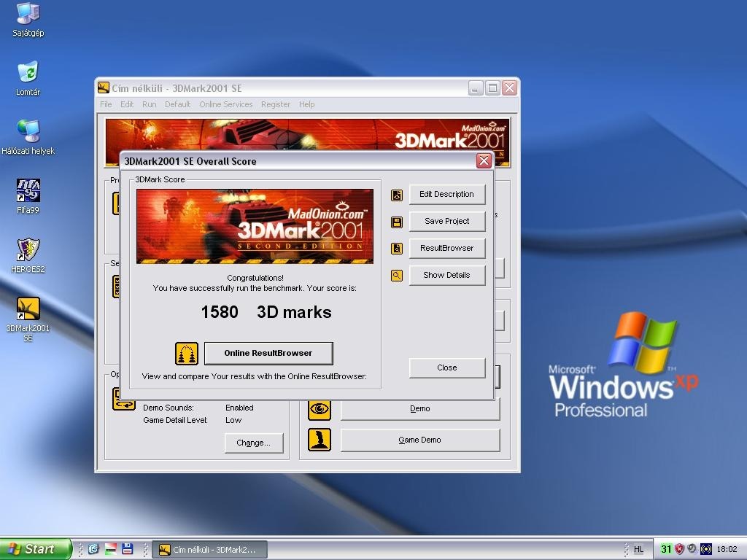
Task: Click the Demo eye icon
Action: pyautogui.click(x=320, y=409)
